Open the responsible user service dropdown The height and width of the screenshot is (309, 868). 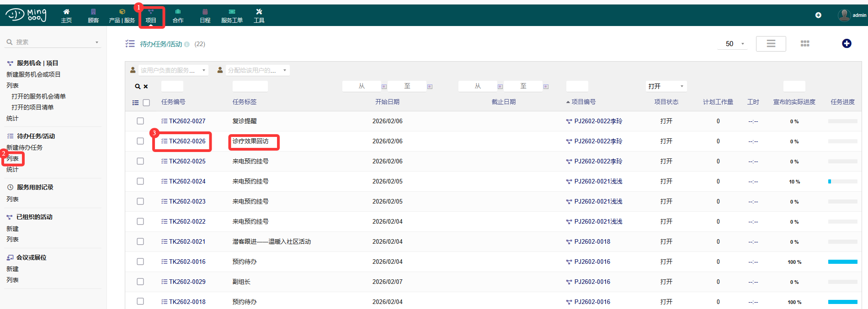pos(168,70)
